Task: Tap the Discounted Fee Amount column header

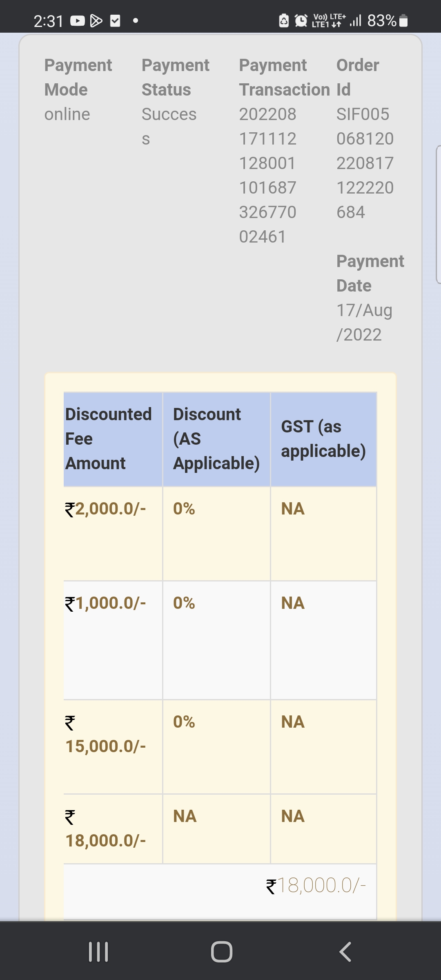Action: [x=109, y=439]
